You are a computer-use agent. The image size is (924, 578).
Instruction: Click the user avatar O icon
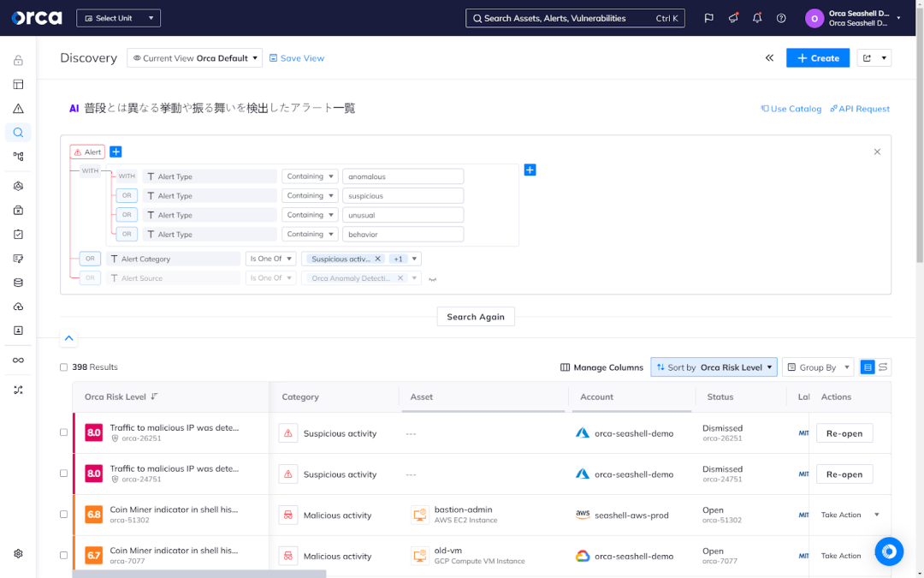click(814, 18)
